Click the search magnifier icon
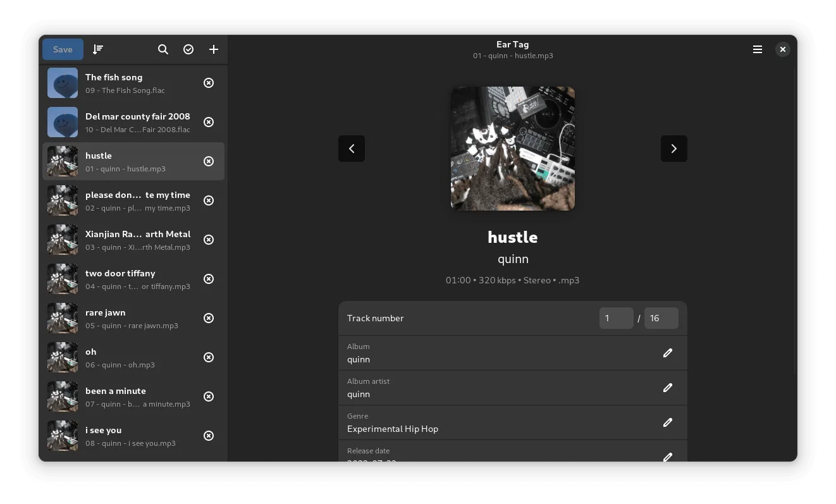836x504 pixels. point(163,49)
